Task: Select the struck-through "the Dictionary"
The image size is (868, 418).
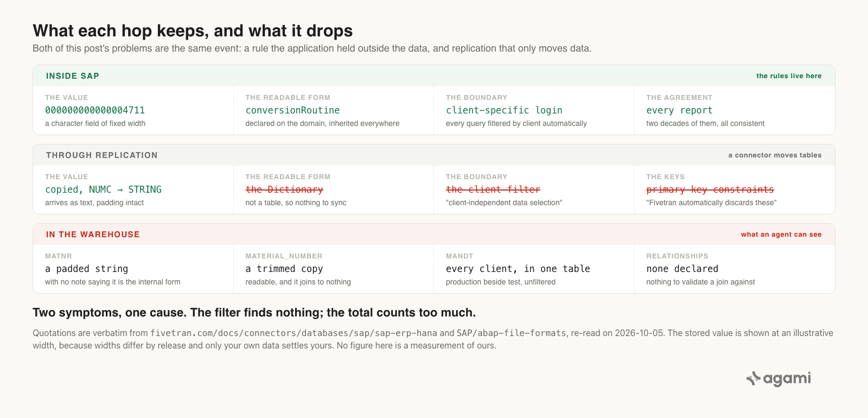Action: click(x=284, y=189)
